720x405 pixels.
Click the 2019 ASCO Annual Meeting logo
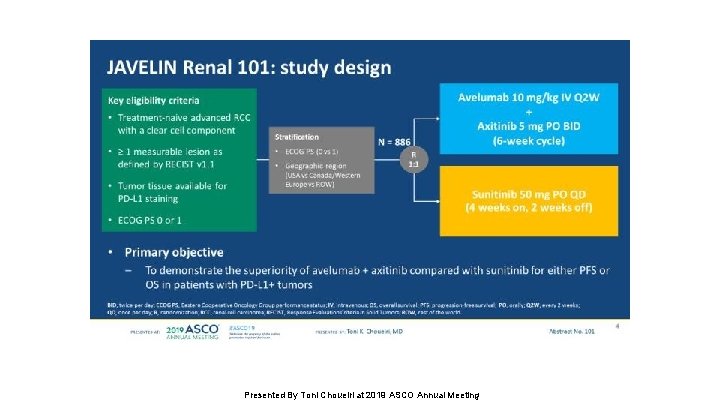[x=192, y=332]
